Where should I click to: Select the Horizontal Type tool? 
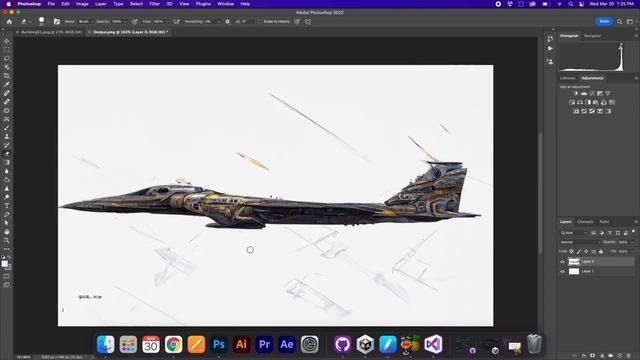(x=7, y=206)
